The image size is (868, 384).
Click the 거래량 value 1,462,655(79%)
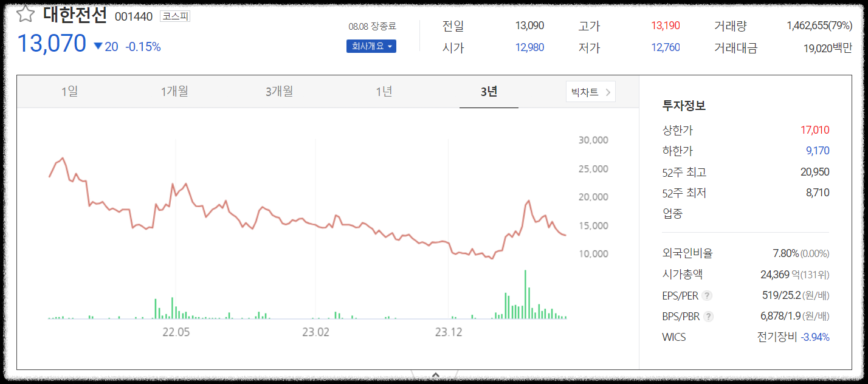[x=819, y=26]
